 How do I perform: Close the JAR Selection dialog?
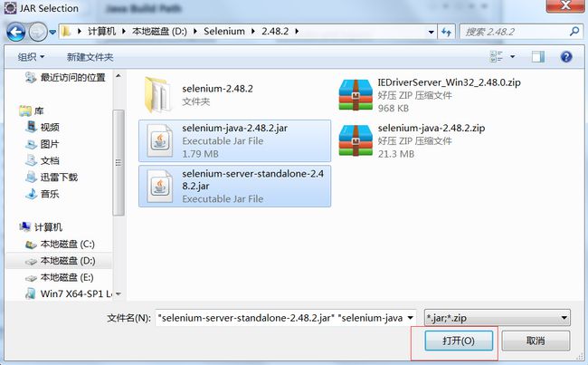(x=565, y=5)
